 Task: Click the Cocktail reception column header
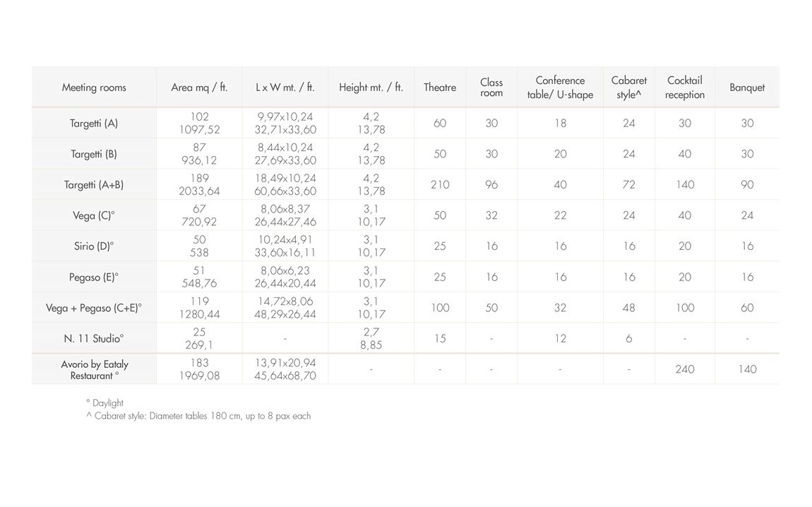[x=685, y=88]
